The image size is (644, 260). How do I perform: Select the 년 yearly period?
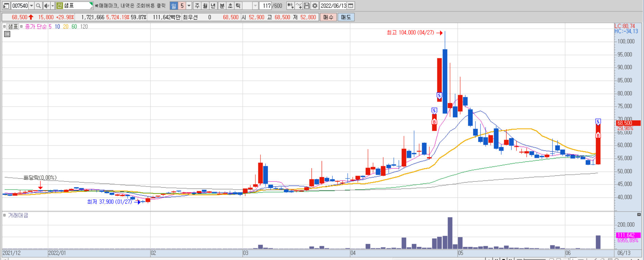(x=213, y=6)
